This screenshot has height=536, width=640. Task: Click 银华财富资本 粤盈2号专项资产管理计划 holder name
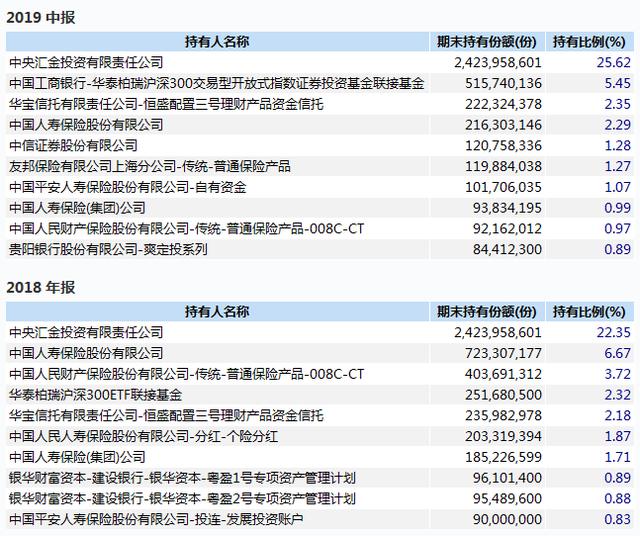click(x=182, y=499)
